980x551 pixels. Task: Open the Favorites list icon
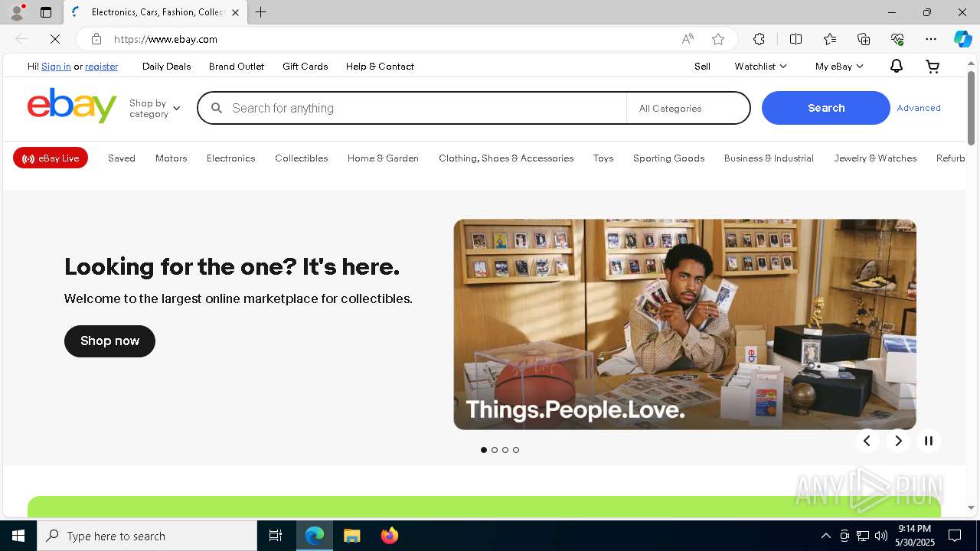[x=830, y=39]
